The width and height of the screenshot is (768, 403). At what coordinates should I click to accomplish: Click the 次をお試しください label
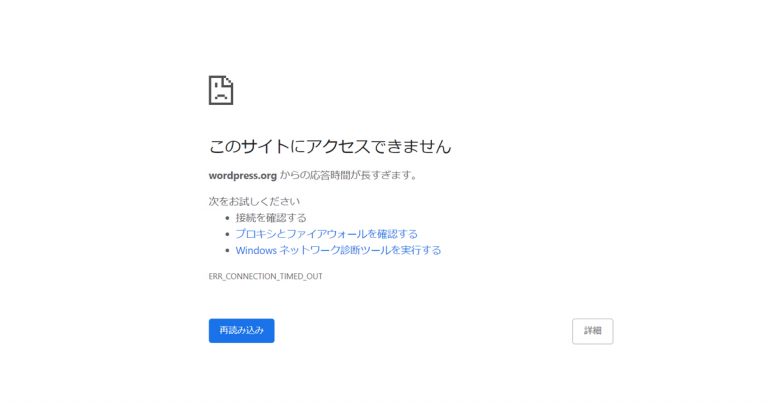pos(254,201)
